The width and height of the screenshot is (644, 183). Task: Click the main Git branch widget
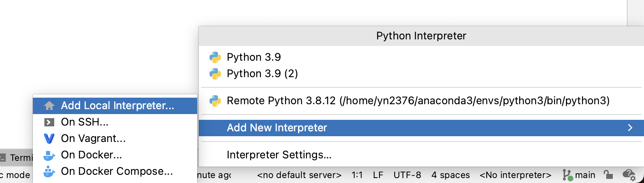click(x=580, y=175)
